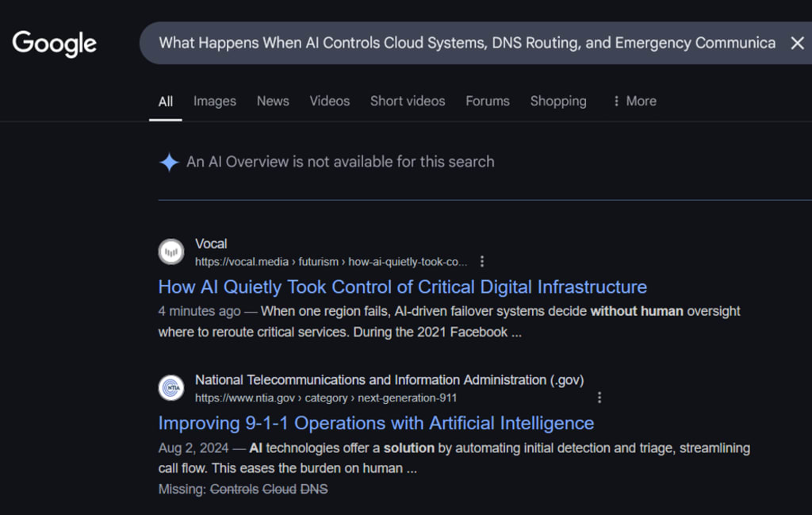Image resolution: width=812 pixels, height=515 pixels.
Task: Click the AI Overview sparkle icon
Action: [x=169, y=162]
